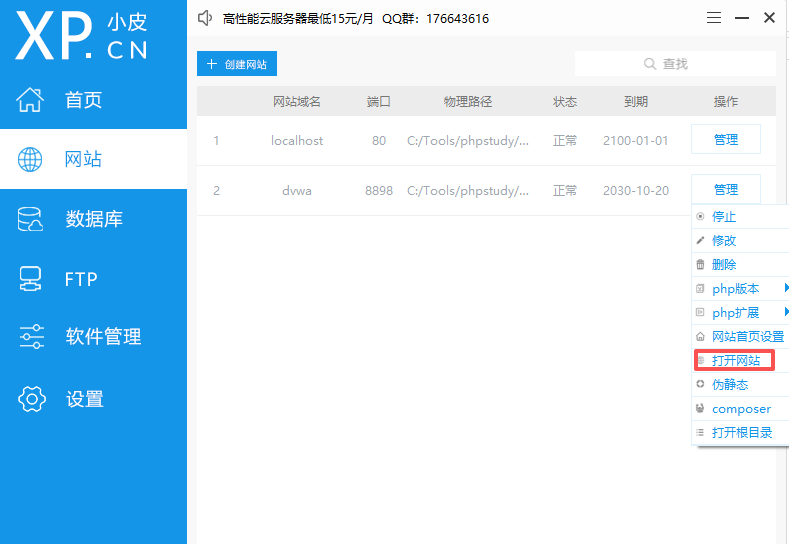
Task: Open the 软件管理 section
Action: [x=94, y=337]
